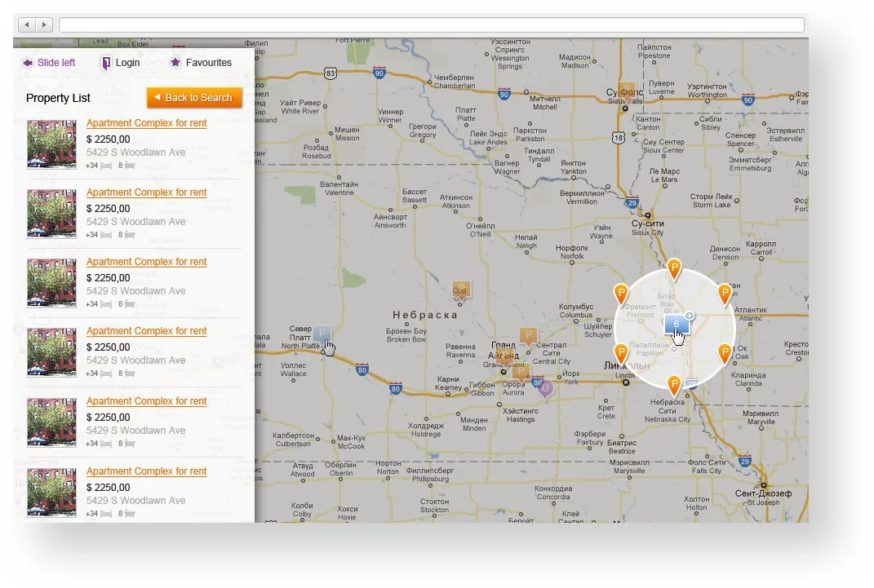Collapse the panel with Slide left link
The width and height of the screenshot is (874, 588).
(x=55, y=62)
